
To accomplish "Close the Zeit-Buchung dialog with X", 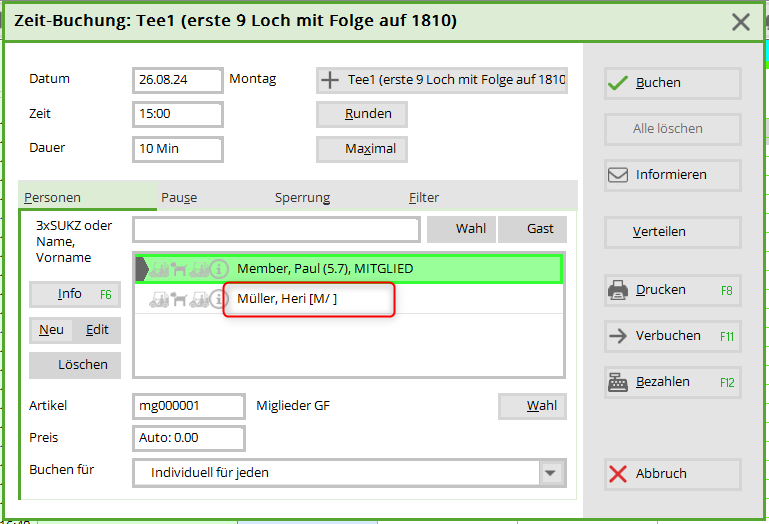I will click(x=741, y=22).
